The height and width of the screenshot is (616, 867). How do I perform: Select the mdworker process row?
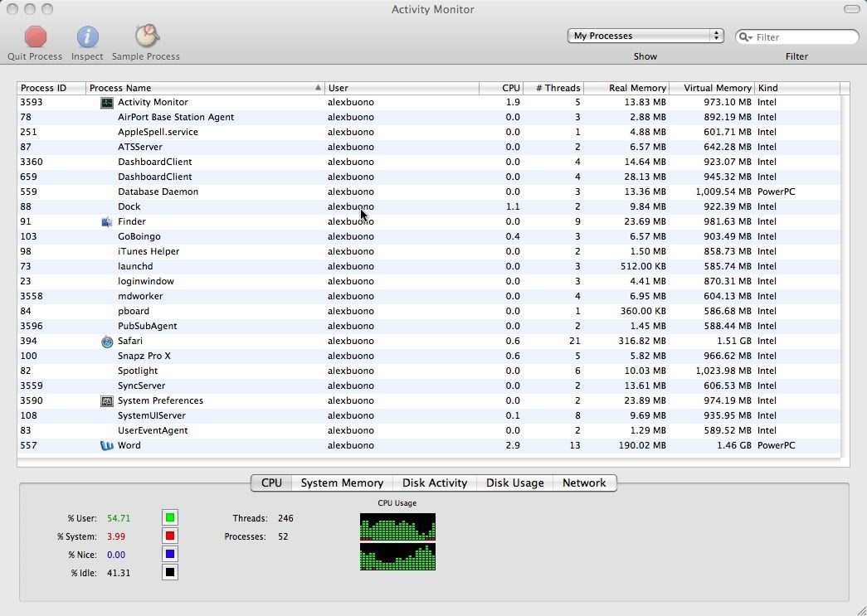429,296
